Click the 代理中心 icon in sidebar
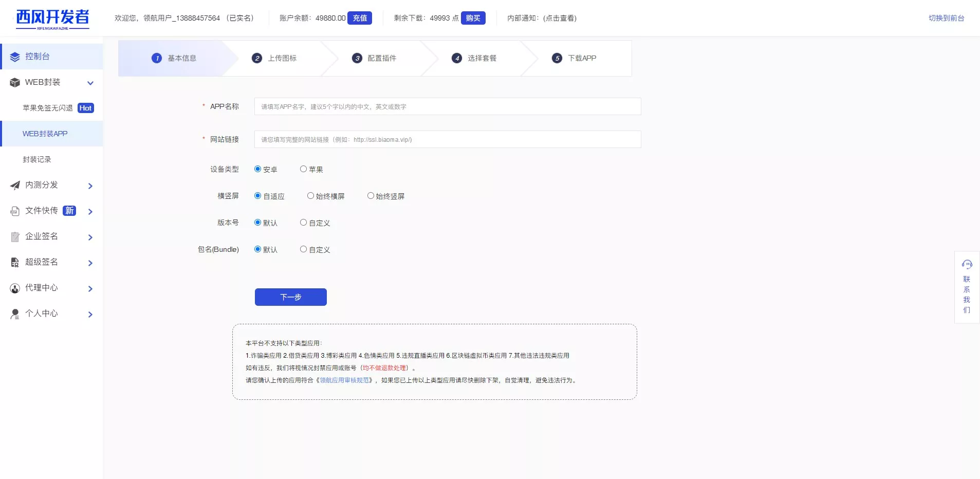Image resolution: width=980 pixels, height=479 pixels. (15, 288)
